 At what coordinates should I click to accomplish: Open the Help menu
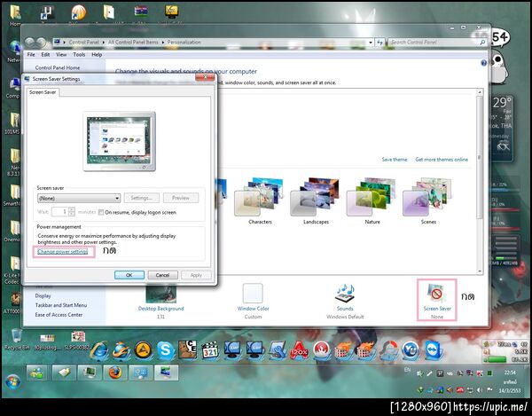[x=97, y=55]
